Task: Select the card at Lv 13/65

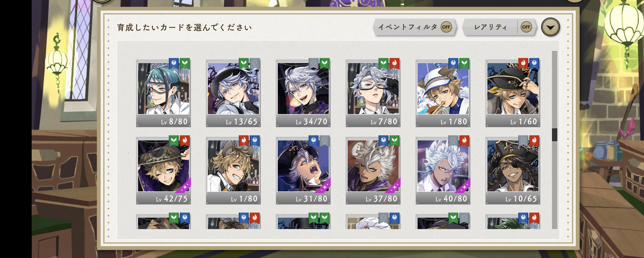Action: pos(233,93)
